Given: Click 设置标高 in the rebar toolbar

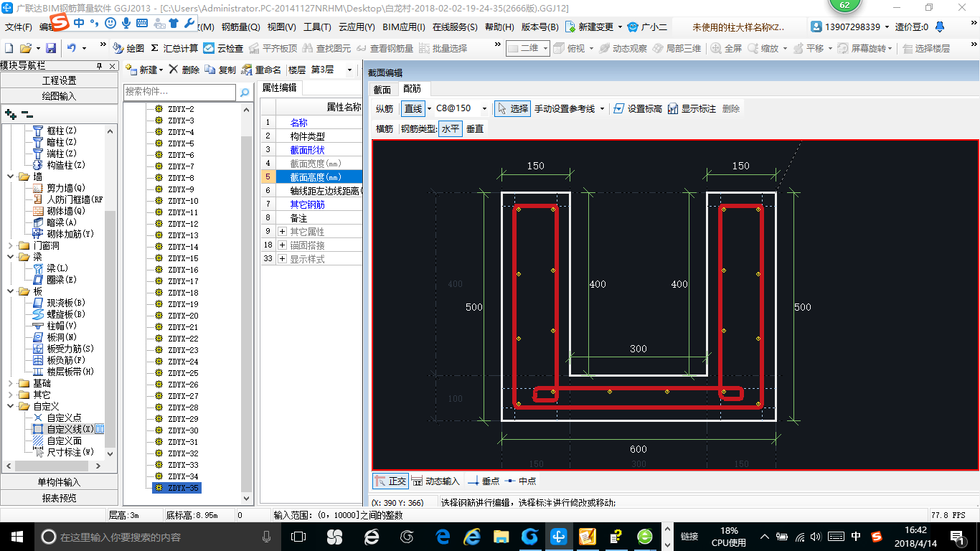Looking at the screenshot, I should coord(637,108).
